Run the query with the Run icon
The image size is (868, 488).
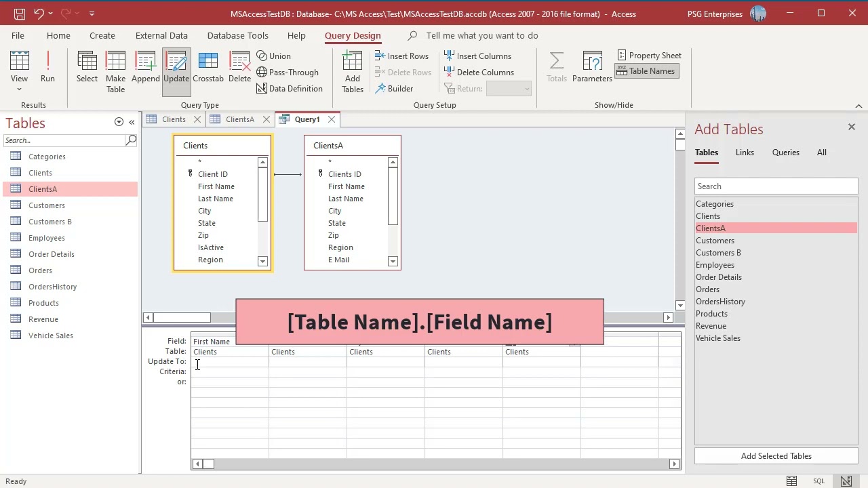[x=47, y=68]
